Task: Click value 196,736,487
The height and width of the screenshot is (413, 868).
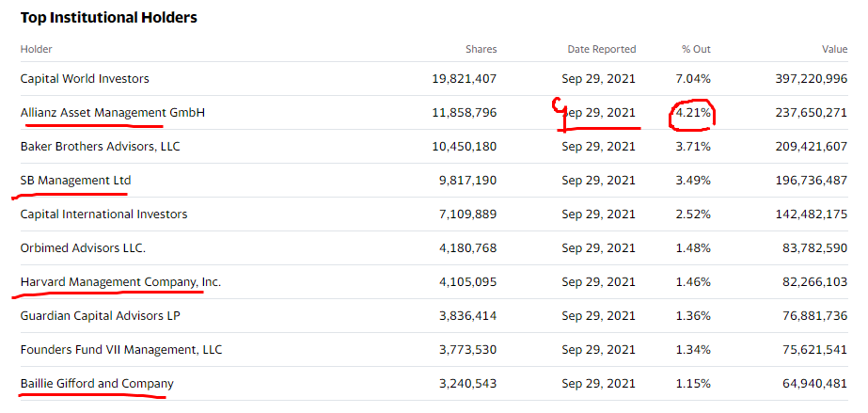Action: coord(812,181)
